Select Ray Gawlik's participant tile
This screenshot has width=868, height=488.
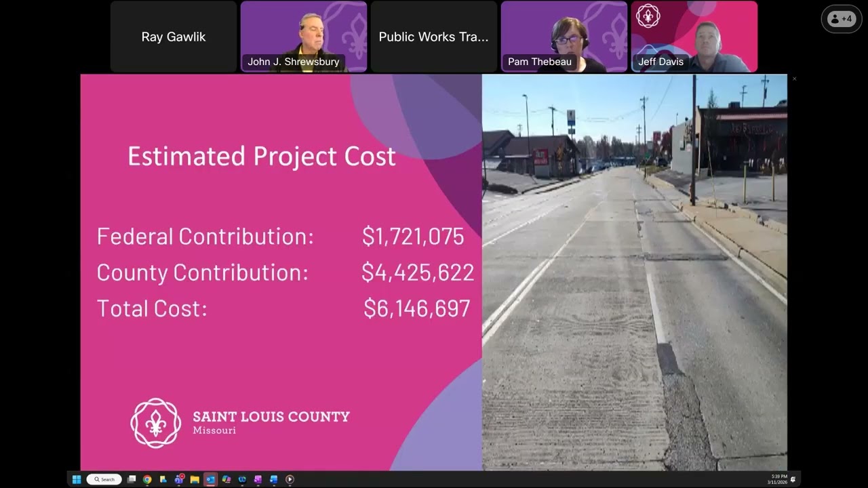[x=174, y=37]
